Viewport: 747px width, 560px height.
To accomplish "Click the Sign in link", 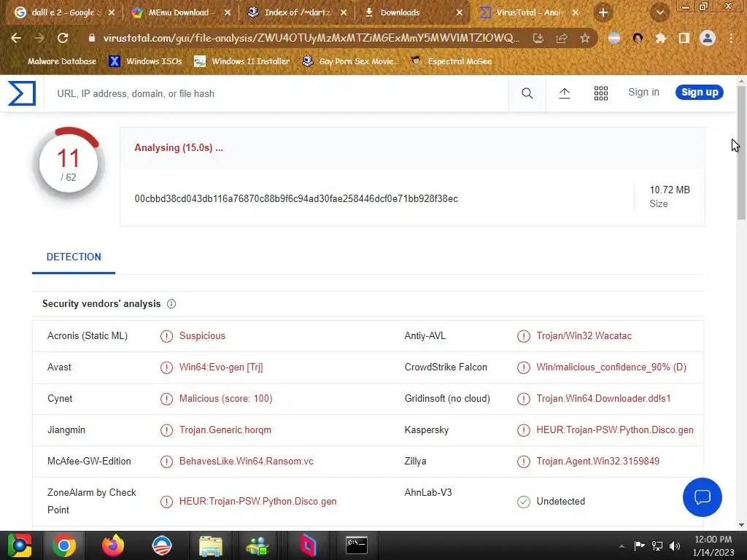I will pyautogui.click(x=643, y=93).
